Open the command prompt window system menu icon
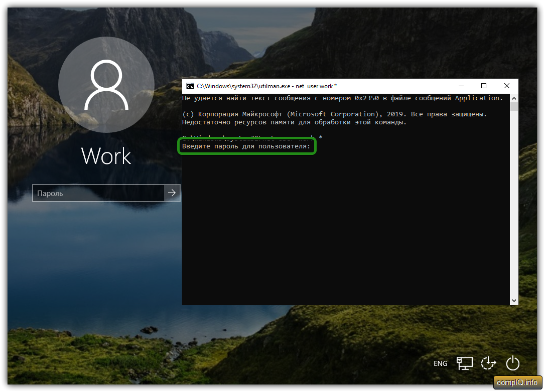545x392 pixels. coord(190,86)
